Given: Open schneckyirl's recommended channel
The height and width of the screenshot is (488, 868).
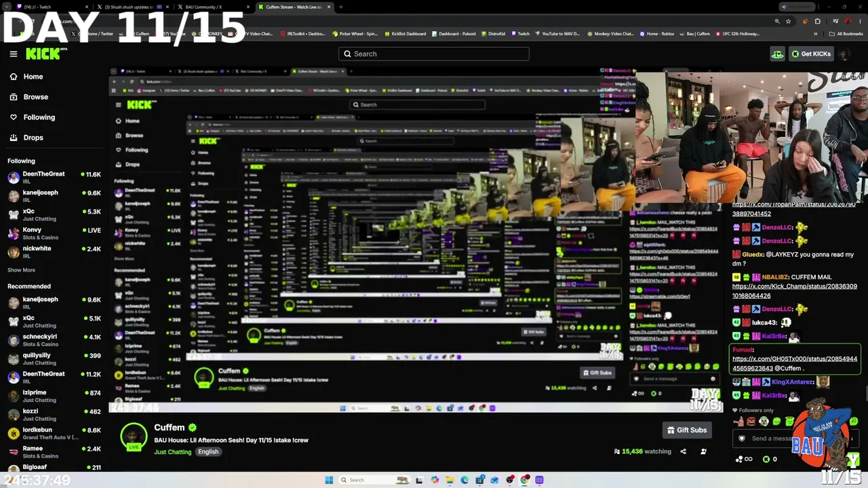Looking at the screenshot, I should 54,340.
